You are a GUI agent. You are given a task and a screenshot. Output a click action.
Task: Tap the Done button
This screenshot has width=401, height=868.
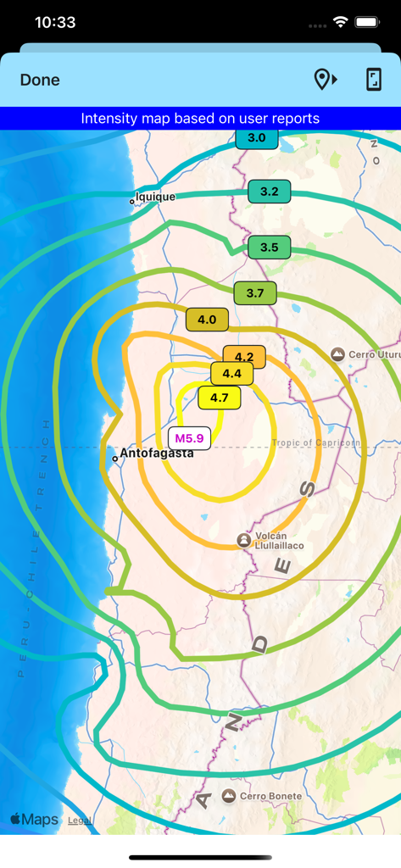click(x=40, y=80)
